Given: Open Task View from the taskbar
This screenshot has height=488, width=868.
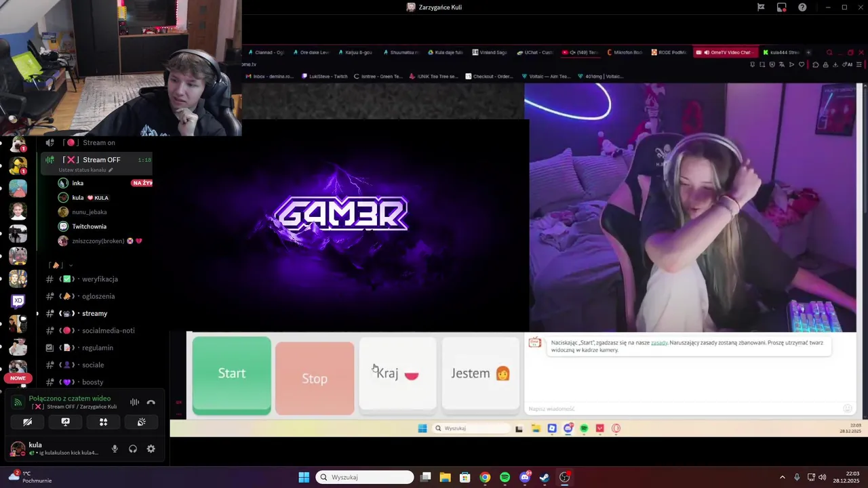Looking at the screenshot, I should (x=425, y=477).
